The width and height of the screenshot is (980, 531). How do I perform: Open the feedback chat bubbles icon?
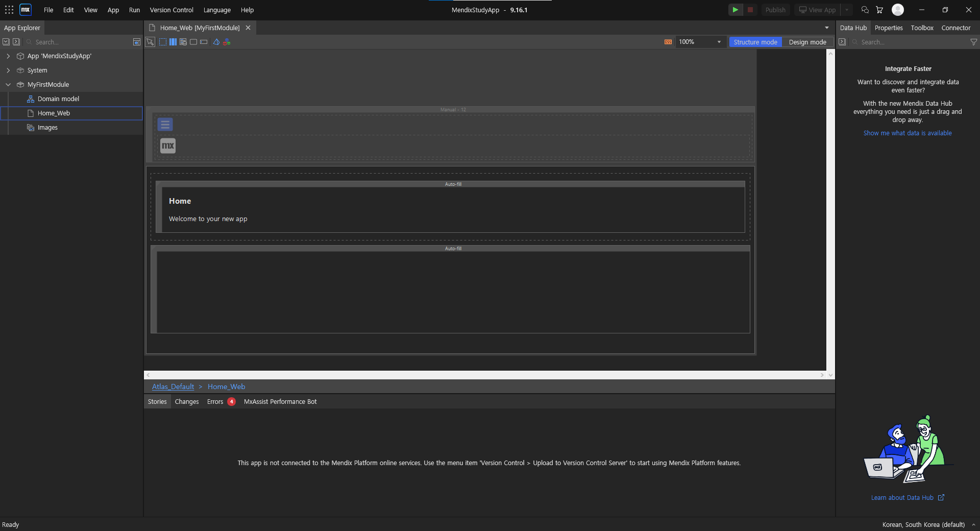tap(865, 10)
